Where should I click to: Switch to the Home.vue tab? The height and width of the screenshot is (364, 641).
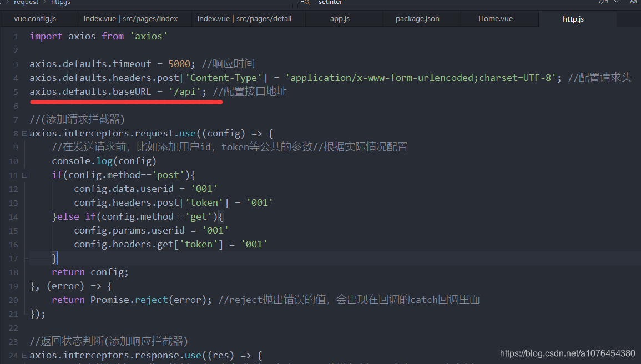pos(495,18)
